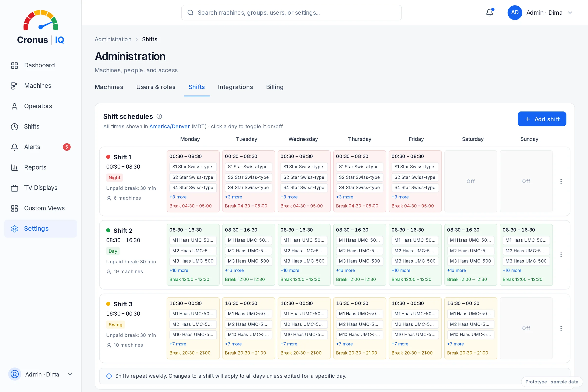Click the Alerts bell icon in sidebar
Image resolution: width=588 pixels, height=392 pixels.
pos(14,147)
